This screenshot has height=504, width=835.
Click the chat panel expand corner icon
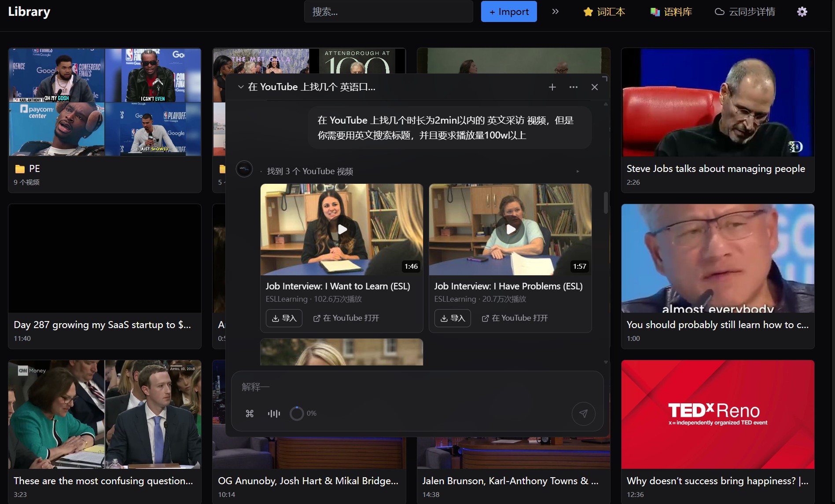(x=605, y=79)
